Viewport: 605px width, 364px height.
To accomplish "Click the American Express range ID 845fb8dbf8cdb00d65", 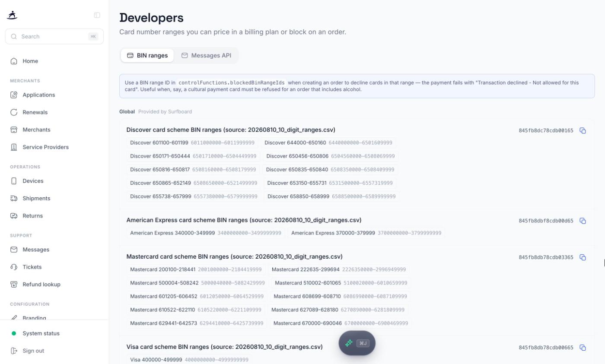I will [546, 221].
